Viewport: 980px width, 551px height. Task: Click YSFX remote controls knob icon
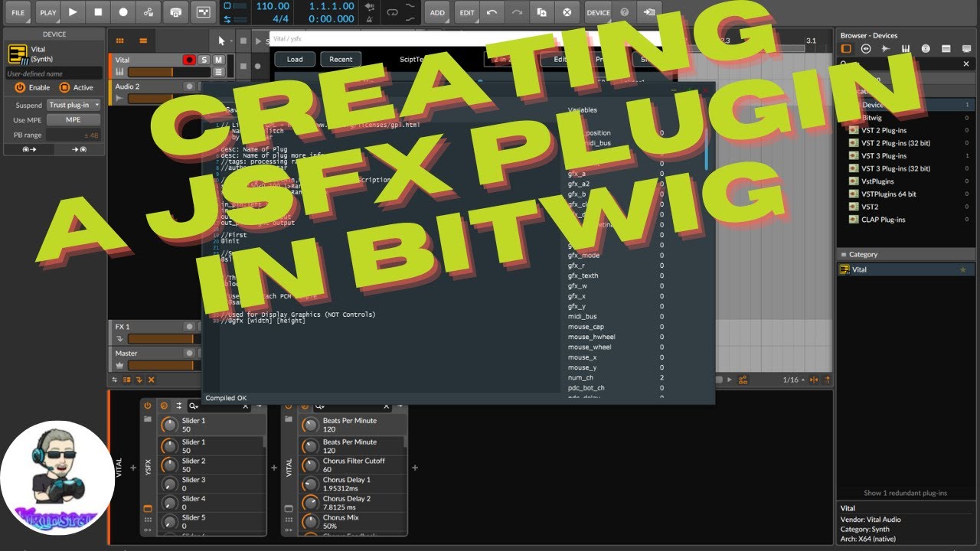click(x=164, y=406)
